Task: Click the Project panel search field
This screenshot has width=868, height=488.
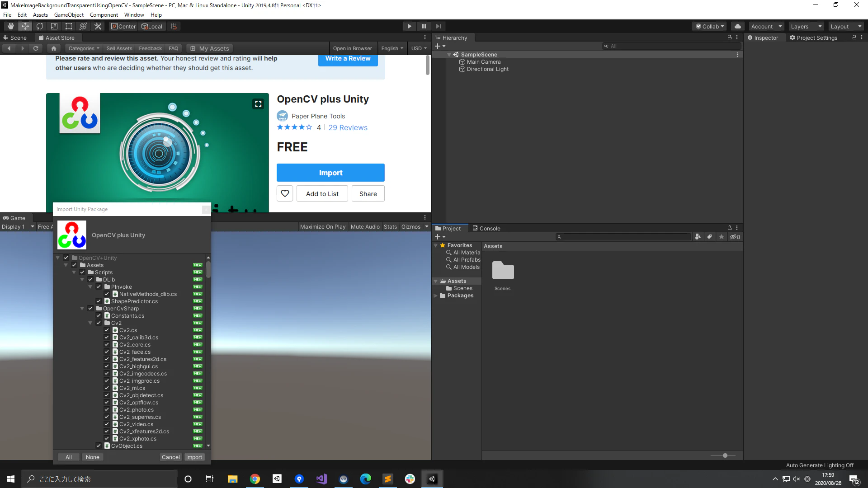Action: pos(623,237)
